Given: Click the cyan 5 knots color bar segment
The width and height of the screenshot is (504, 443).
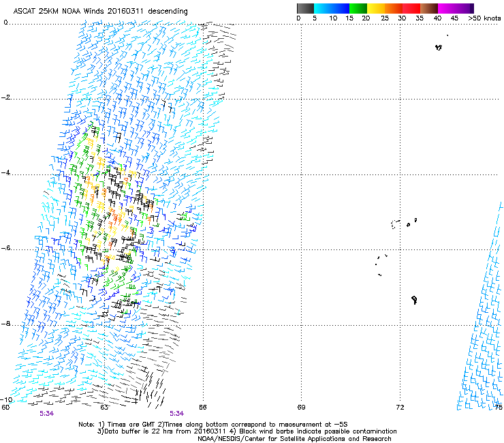Looking at the screenshot, I should (323, 8).
